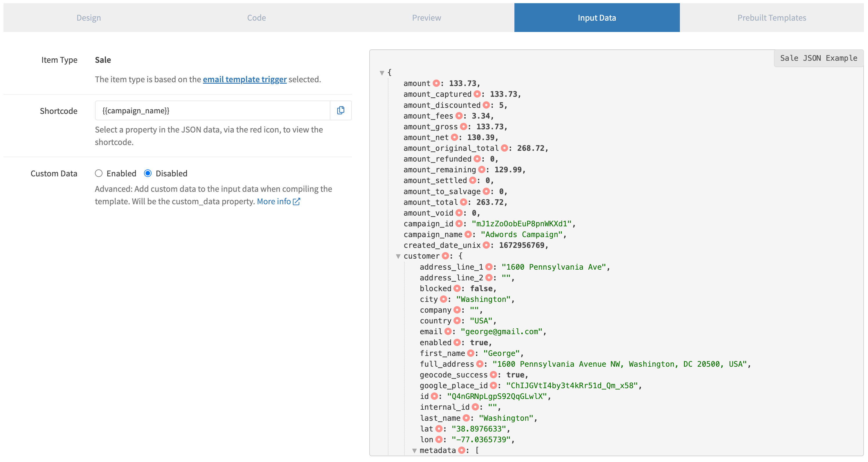Collapse the root JSON object
Screen dimensions: 868x462
[x=382, y=73]
